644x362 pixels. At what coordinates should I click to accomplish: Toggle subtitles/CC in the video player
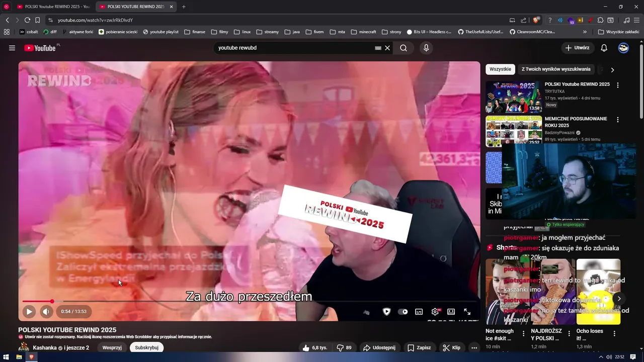pyautogui.click(x=419, y=312)
